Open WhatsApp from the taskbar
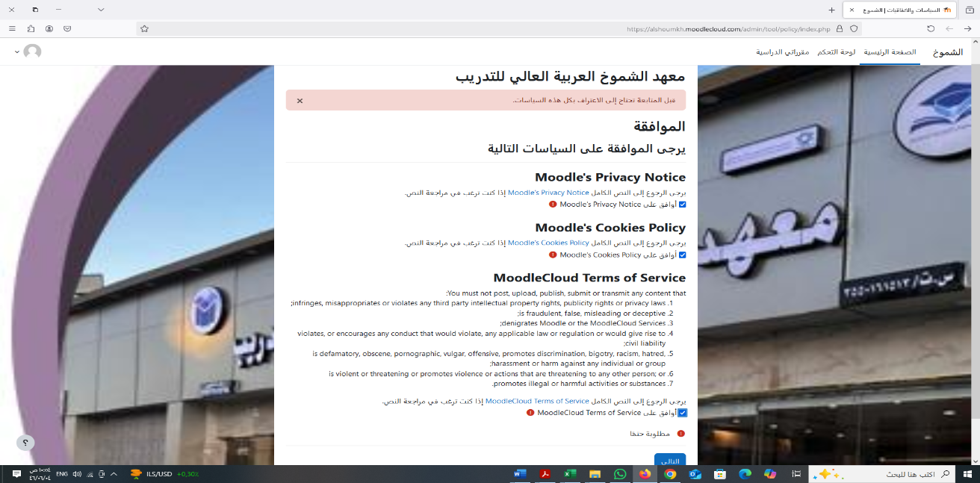 click(620, 474)
